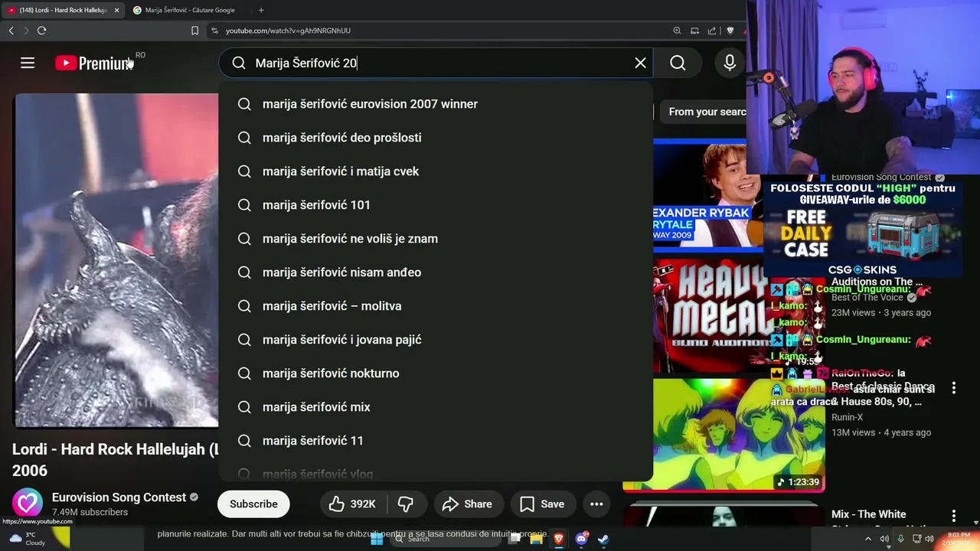Open Eurovision Song Contest channel avatar
Viewport: 980px width, 551px height.
(x=28, y=504)
